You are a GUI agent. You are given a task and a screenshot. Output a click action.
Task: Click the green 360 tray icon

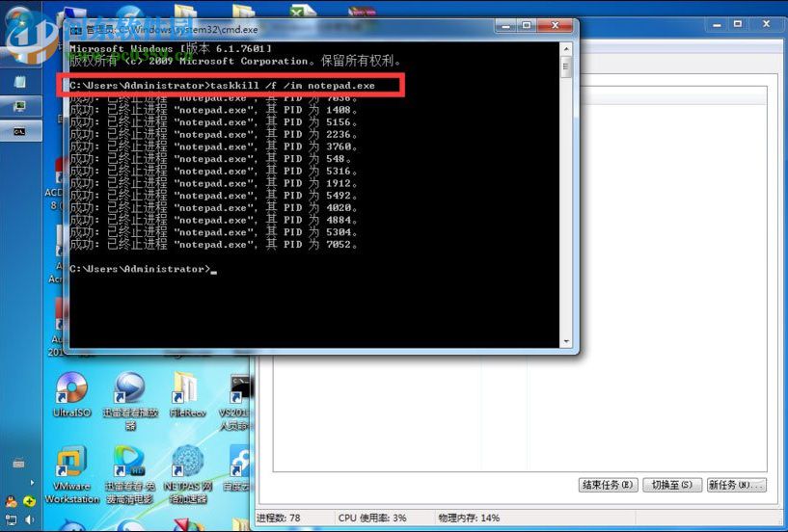click(x=29, y=501)
